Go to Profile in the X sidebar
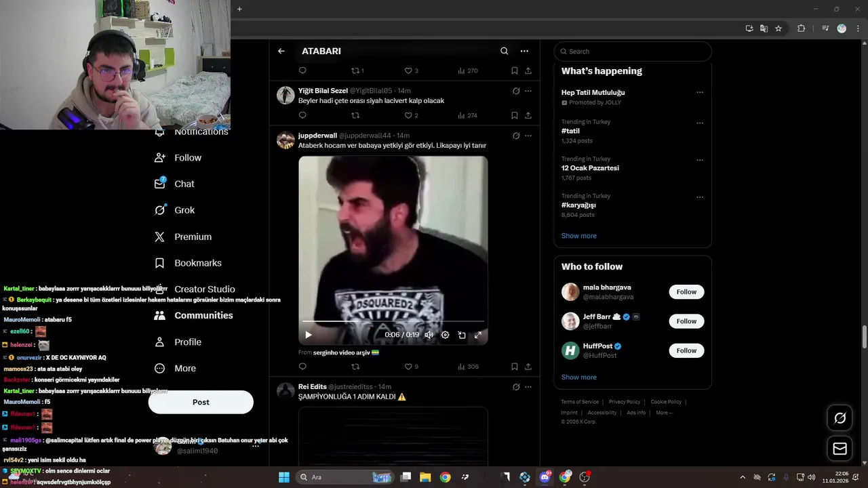Screen dimensions: 868x488 178,342
